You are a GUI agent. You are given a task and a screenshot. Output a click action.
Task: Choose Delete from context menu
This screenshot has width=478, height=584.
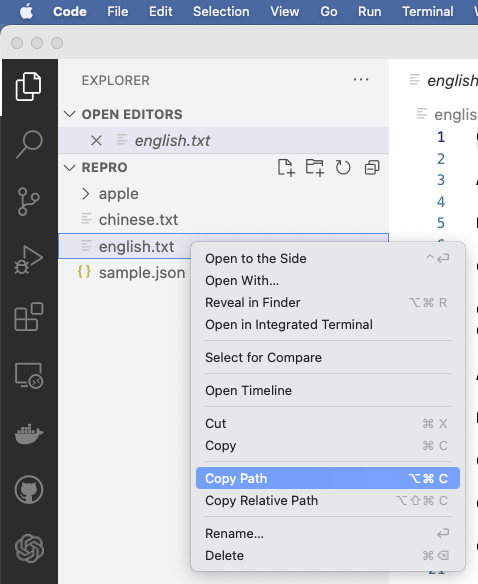(x=328, y=555)
